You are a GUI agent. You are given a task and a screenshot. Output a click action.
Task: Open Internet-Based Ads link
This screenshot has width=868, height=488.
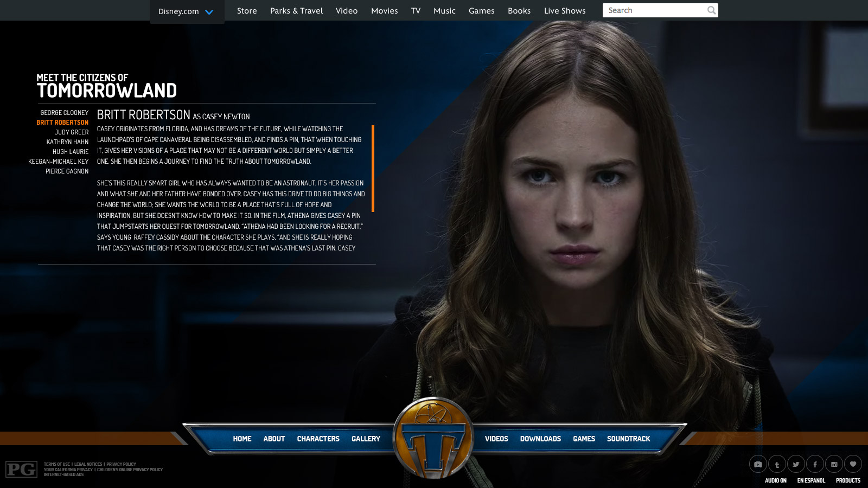63,474
